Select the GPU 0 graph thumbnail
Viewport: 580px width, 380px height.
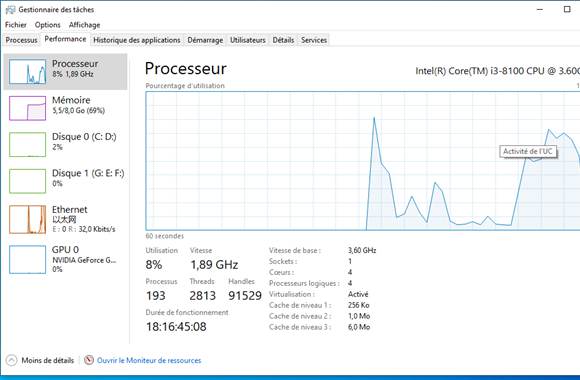[x=27, y=259]
